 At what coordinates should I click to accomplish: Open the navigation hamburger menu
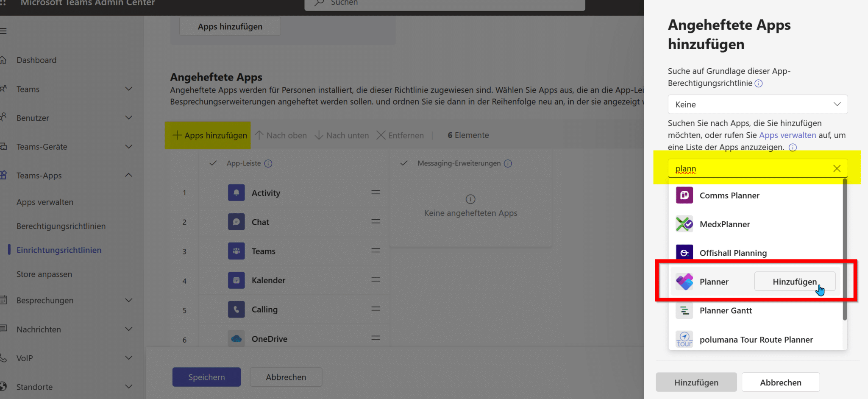[3, 30]
